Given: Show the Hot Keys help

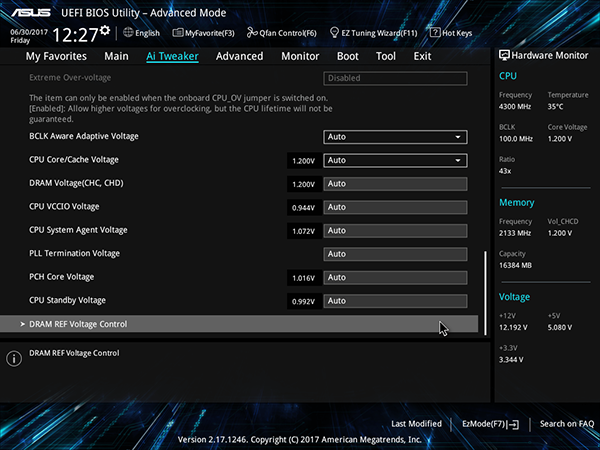Looking at the screenshot, I should (x=451, y=33).
